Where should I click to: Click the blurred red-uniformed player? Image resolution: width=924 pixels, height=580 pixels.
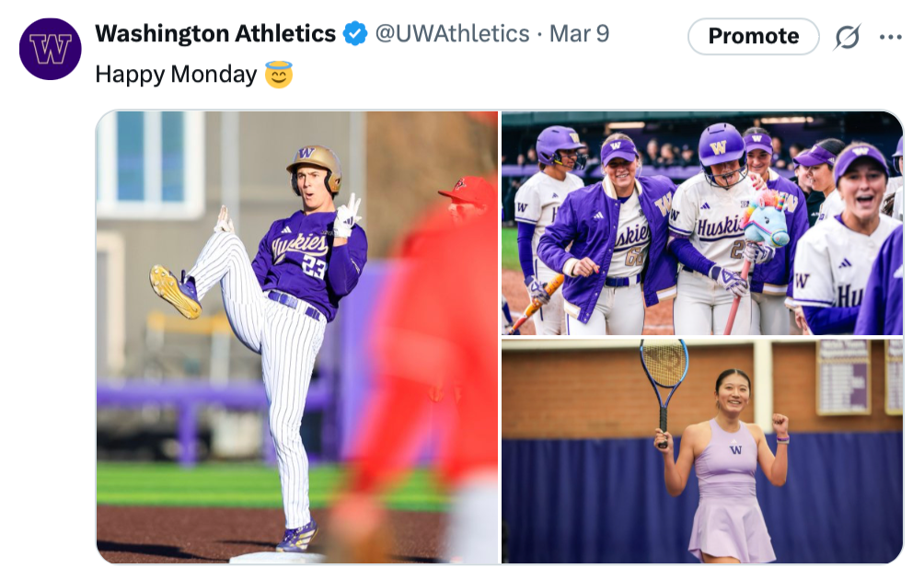pos(428,350)
